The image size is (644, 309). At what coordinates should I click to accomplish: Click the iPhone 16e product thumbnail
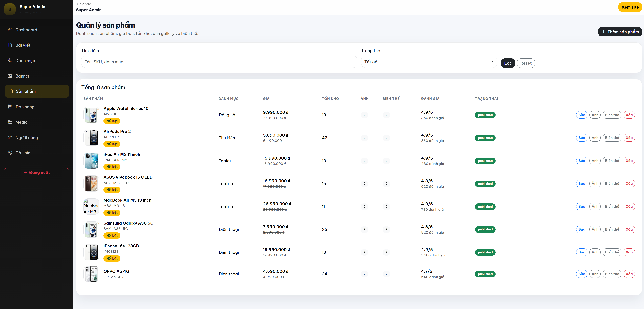(x=91, y=252)
